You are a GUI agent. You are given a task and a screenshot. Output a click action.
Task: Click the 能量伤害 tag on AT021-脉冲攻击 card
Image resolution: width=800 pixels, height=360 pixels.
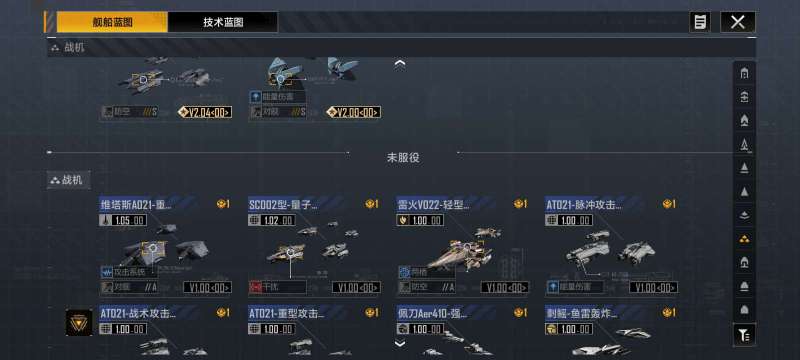pyautogui.click(x=575, y=288)
